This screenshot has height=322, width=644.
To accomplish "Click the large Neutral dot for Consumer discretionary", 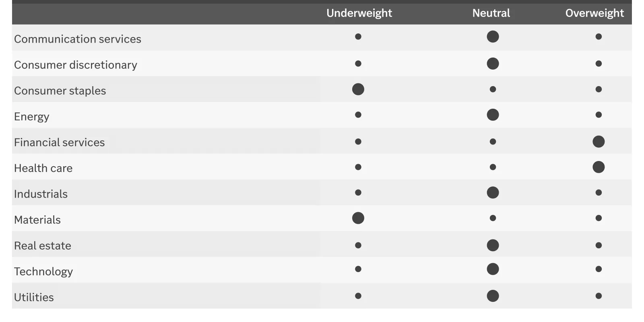I will tap(493, 64).
